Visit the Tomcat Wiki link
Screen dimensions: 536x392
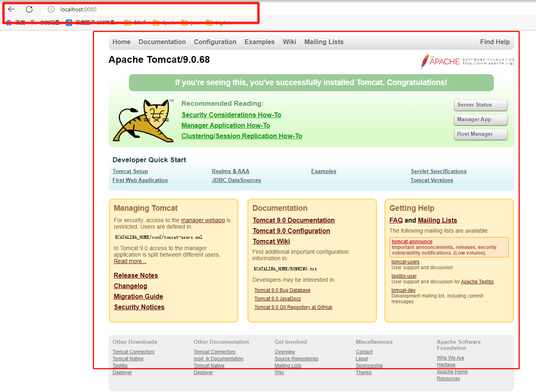coord(271,242)
